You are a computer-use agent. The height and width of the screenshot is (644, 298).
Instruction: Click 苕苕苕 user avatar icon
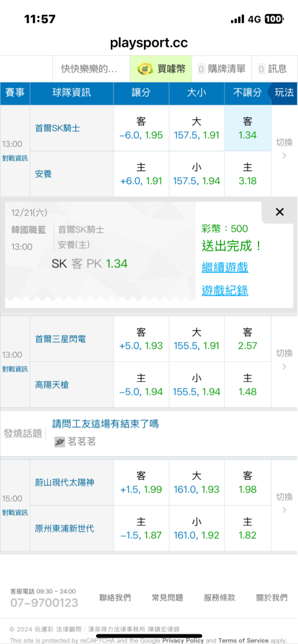[60, 442]
